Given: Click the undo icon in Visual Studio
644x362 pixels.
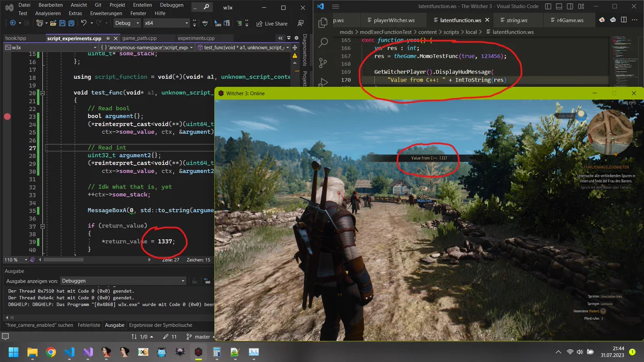Looking at the screenshot, I should pyautogui.click(x=84, y=24).
